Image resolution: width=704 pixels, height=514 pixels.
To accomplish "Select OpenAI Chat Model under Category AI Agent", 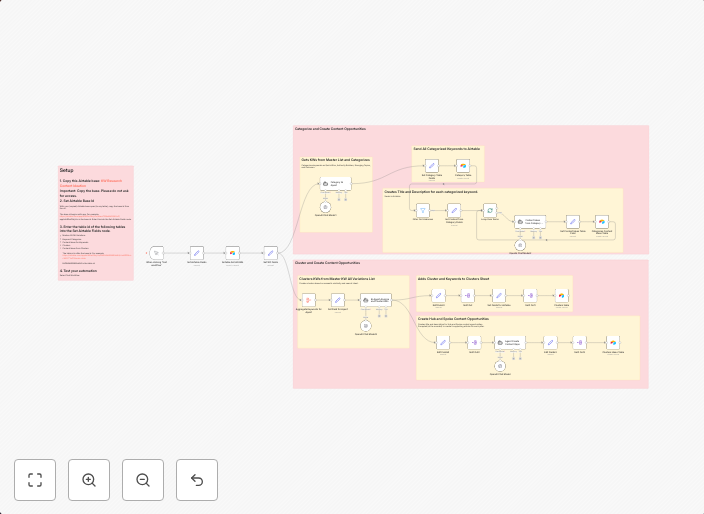I will click(326, 207).
